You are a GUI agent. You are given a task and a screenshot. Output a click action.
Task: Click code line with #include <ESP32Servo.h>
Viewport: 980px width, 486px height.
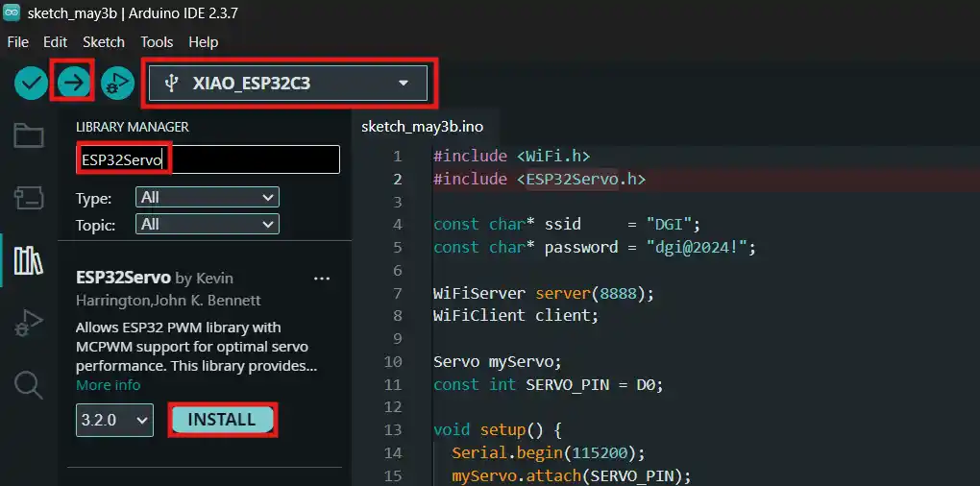click(539, 180)
